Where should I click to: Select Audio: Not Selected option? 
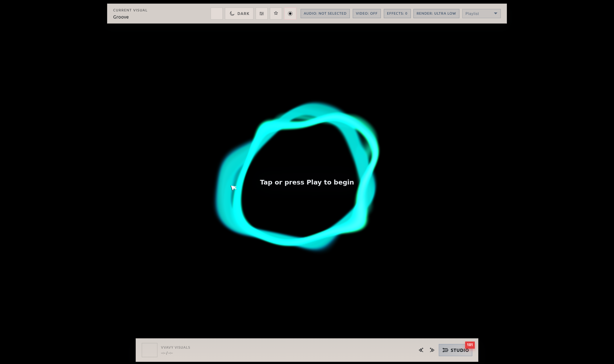click(325, 13)
